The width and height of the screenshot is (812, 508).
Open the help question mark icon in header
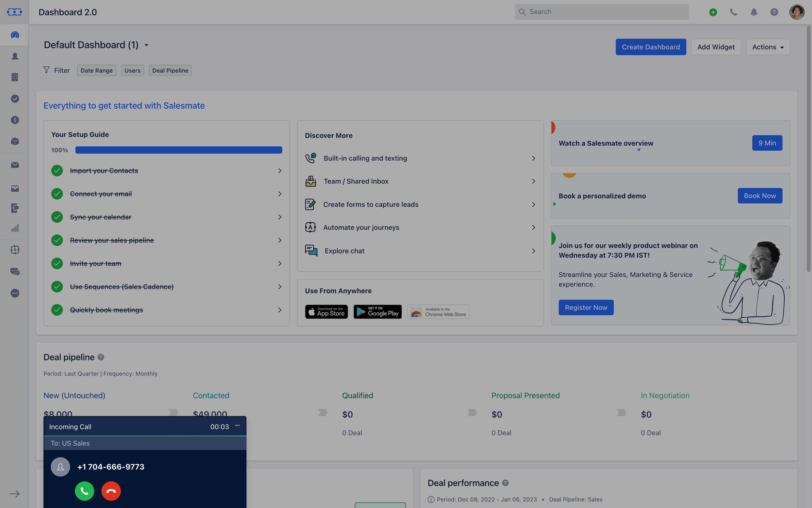(x=774, y=12)
